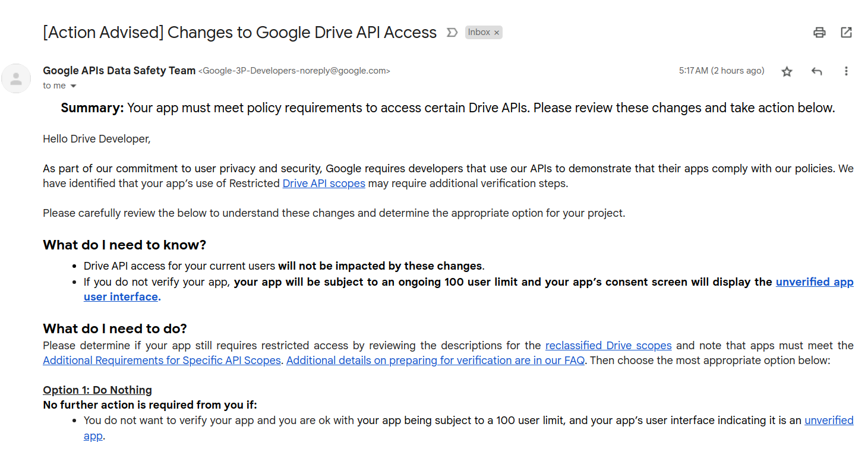Click the sender's profile avatar
The height and width of the screenshot is (452, 868).
[16, 78]
